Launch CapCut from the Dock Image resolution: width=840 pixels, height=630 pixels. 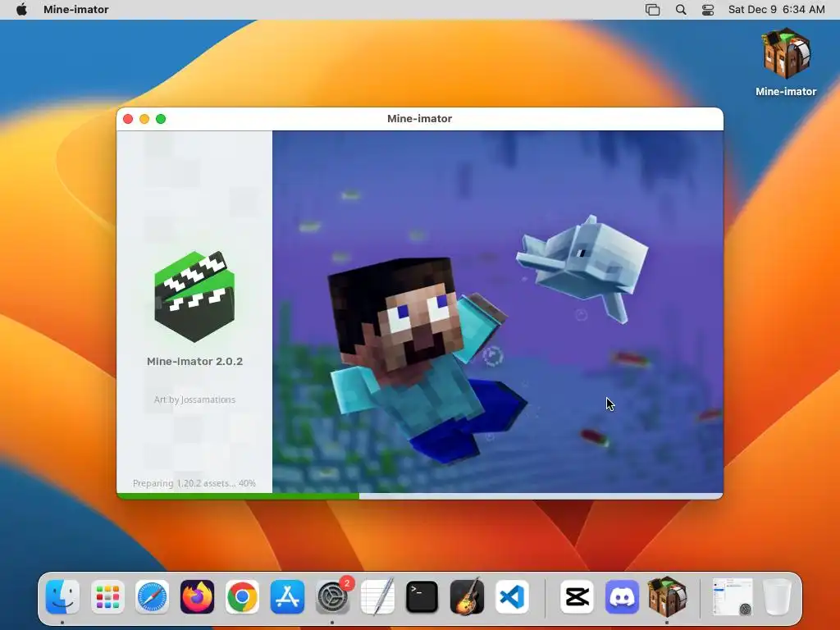577,596
